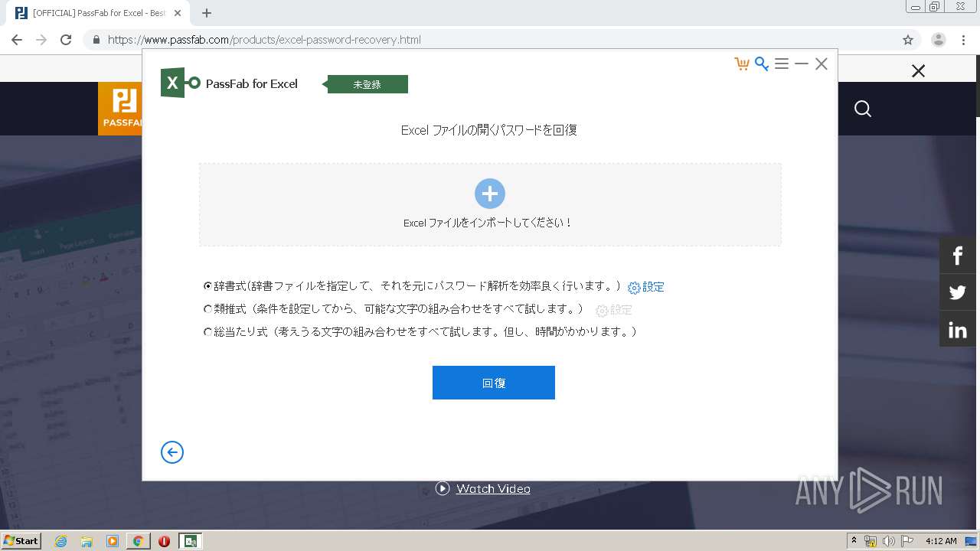
Task: Open the shopping cart purchase icon
Action: point(741,64)
